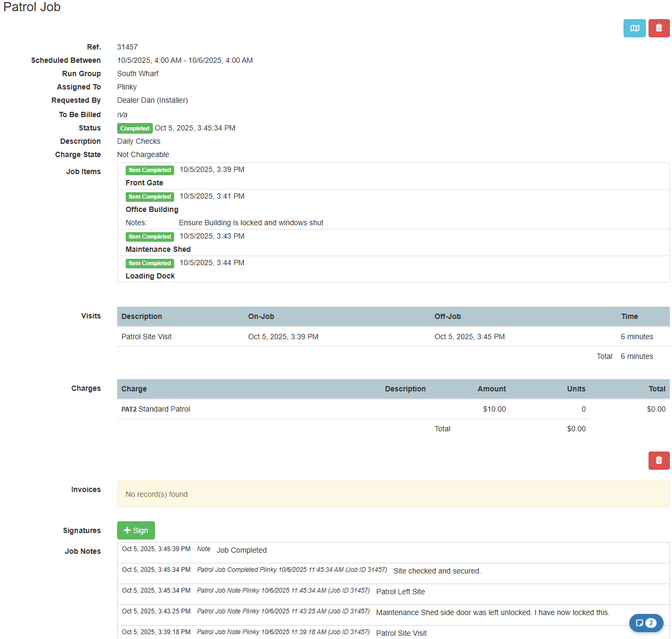672x639 pixels.
Task: Click the Units column header
Action: point(576,389)
